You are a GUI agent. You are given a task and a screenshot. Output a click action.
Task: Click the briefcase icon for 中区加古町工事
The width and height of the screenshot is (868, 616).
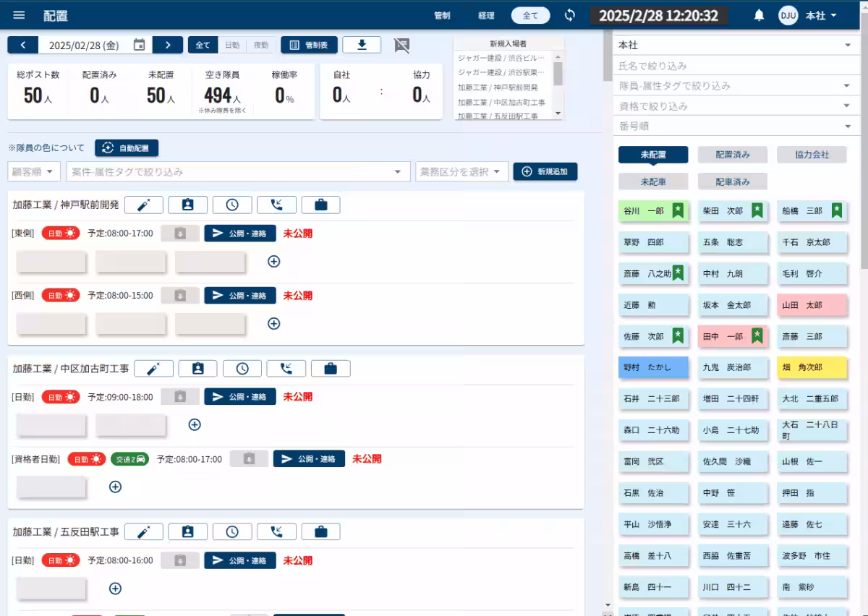point(331,369)
